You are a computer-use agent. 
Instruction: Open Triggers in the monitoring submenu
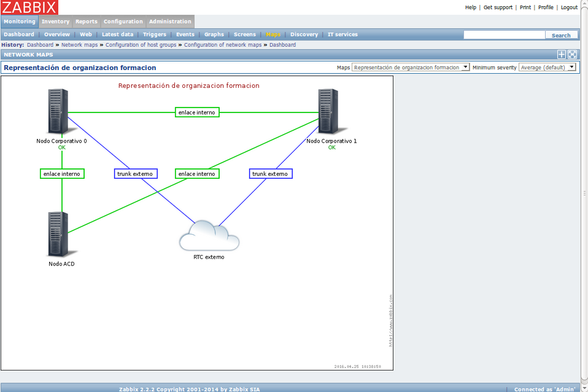point(155,34)
